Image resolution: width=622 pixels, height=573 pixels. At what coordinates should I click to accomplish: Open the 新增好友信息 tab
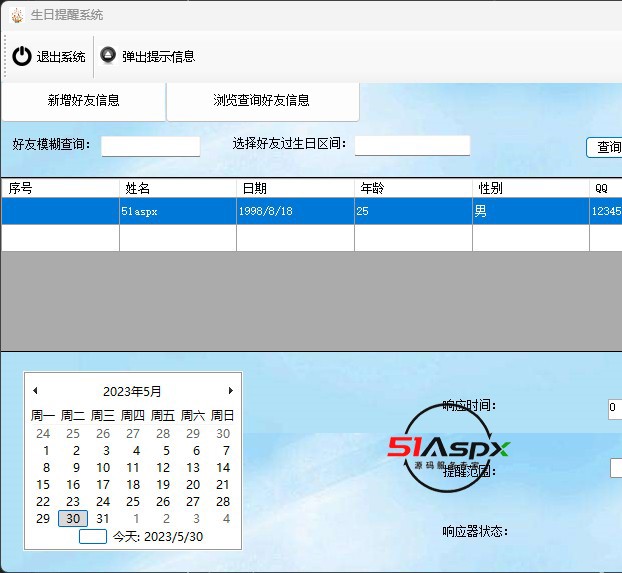tap(84, 101)
